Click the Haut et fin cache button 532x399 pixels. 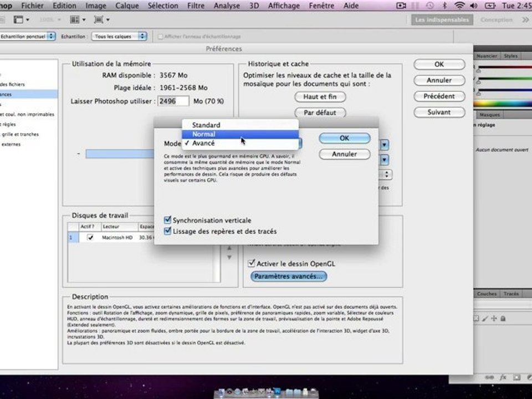pyautogui.click(x=320, y=96)
